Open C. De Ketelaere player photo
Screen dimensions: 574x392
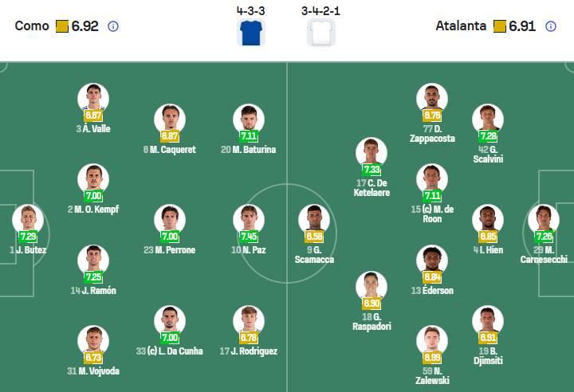click(x=372, y=151)
